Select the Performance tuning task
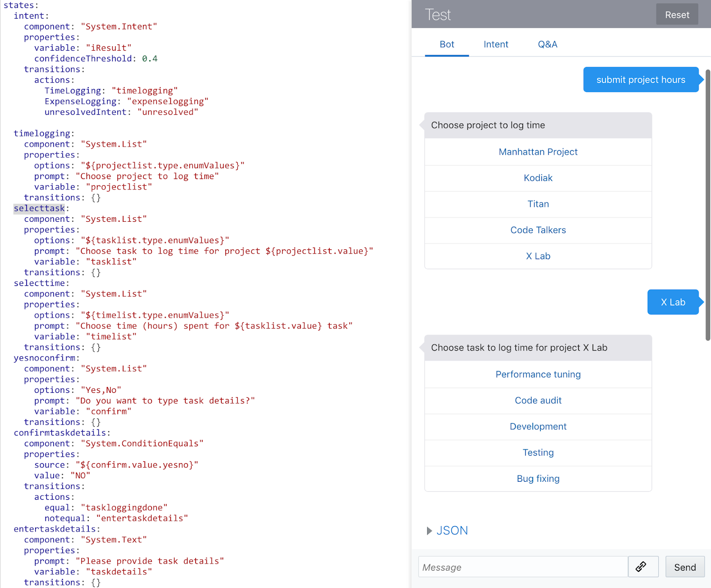Image resolution: width=711 pixels, height=588 pixels. 538,374
